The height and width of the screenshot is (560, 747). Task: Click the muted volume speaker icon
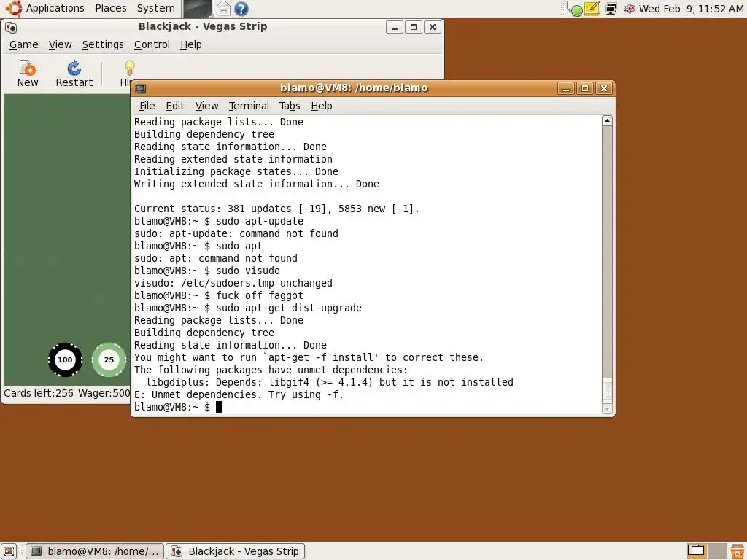click(630, 9)
